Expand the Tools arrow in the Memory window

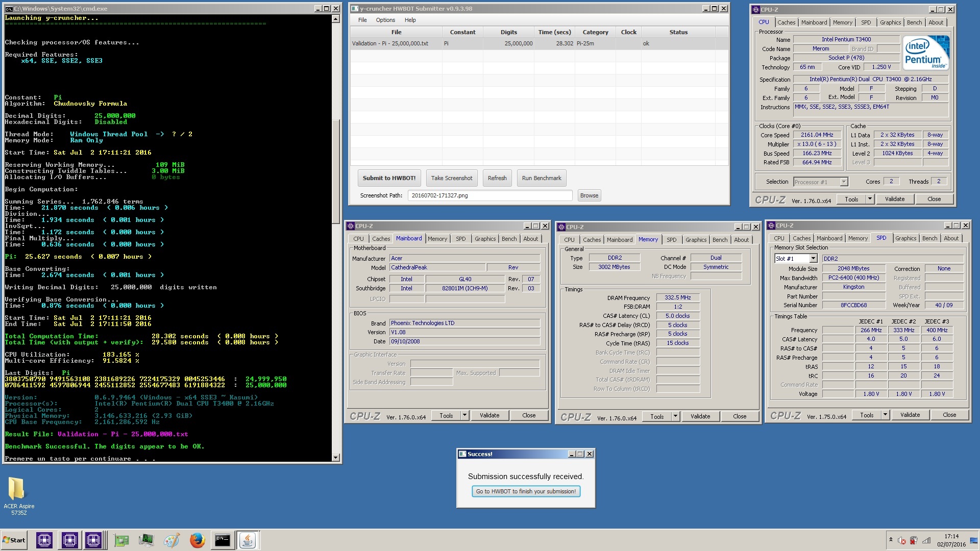coord(675,416)
